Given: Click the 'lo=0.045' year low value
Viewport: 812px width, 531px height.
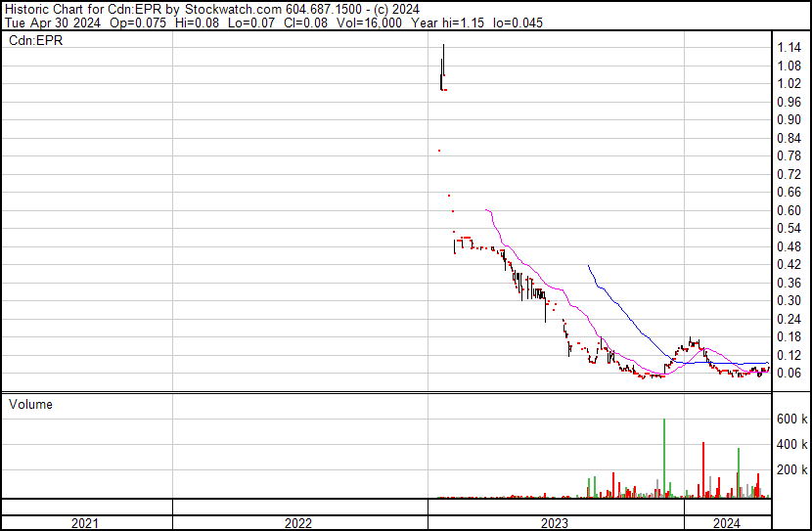Looking at the screenshot, I should click(x=518, y=22).
